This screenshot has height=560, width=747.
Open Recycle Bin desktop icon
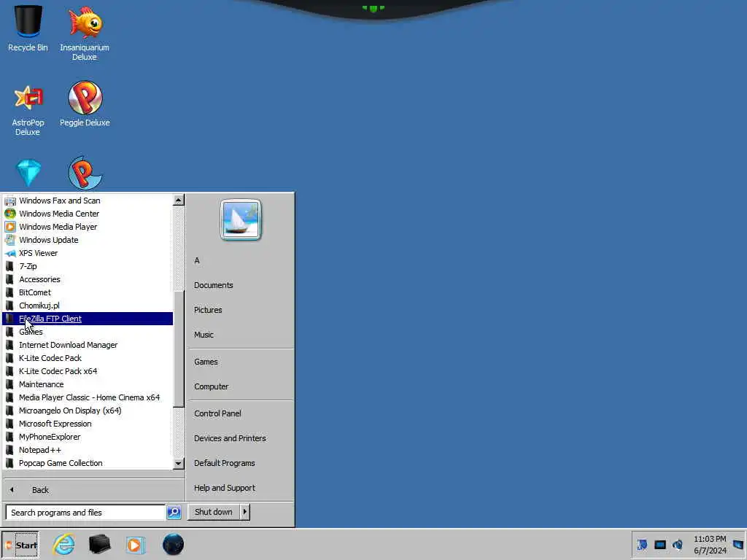click(x=28, y=28)
